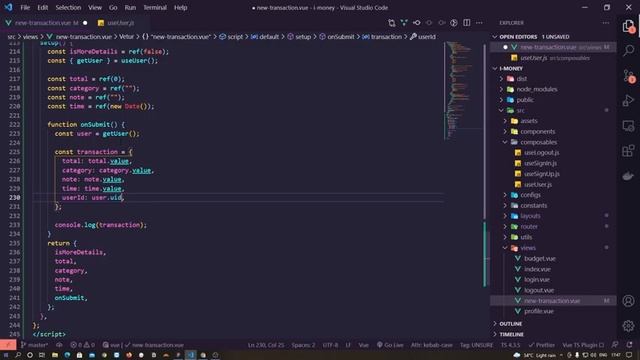640x360 pixels.
Task: Change UTF-8 file encoding
Action: (x=330, y=345)
